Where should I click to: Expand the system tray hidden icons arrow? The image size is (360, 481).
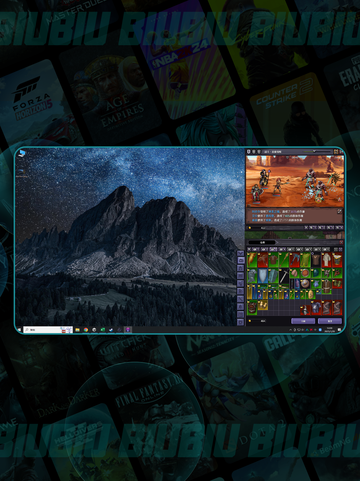290,330
